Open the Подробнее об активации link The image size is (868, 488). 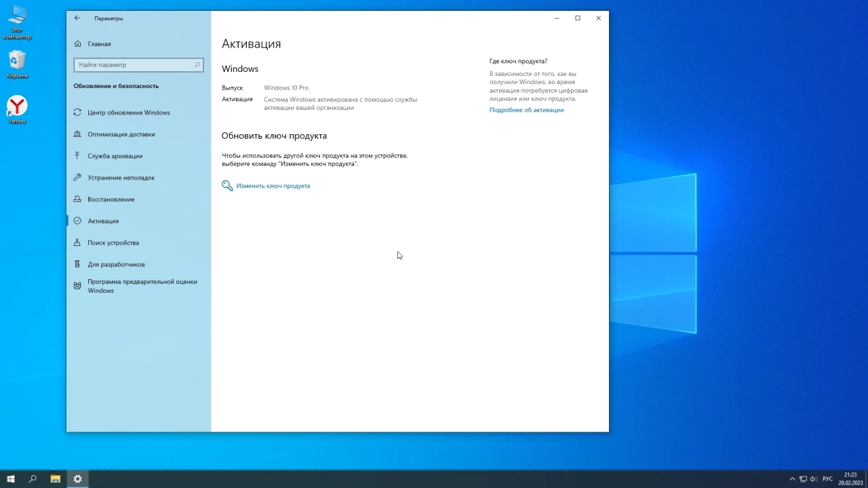(526, 110)
